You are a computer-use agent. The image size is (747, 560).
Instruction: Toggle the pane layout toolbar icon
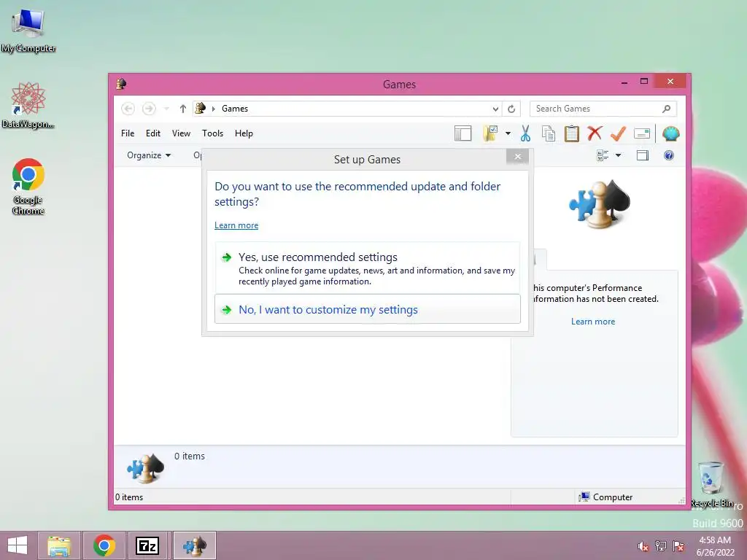pos(462,133)
